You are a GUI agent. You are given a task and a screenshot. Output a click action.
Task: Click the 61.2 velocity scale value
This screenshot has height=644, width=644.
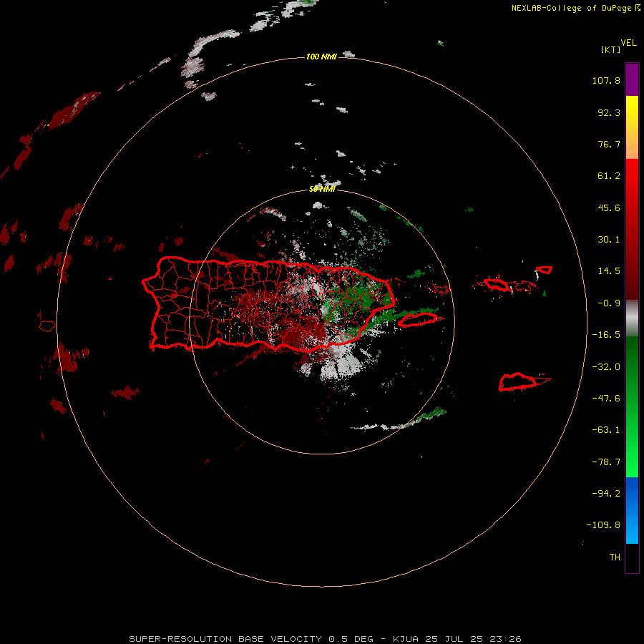point(609,176)
